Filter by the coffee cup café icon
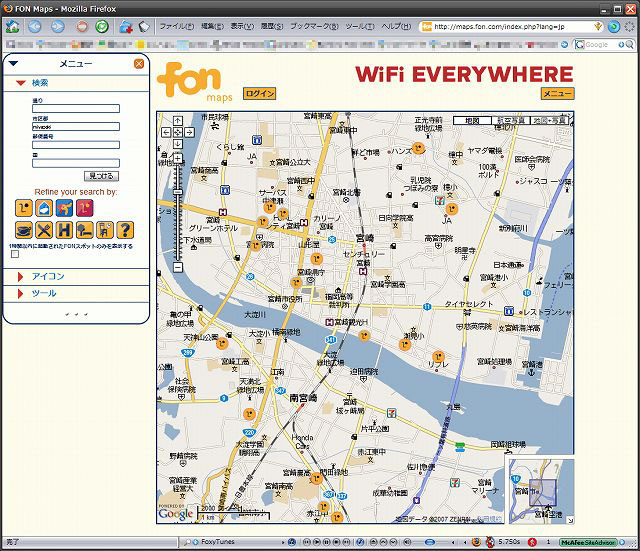The height and width of the screenshot is (551, 640). coord(24,230)
